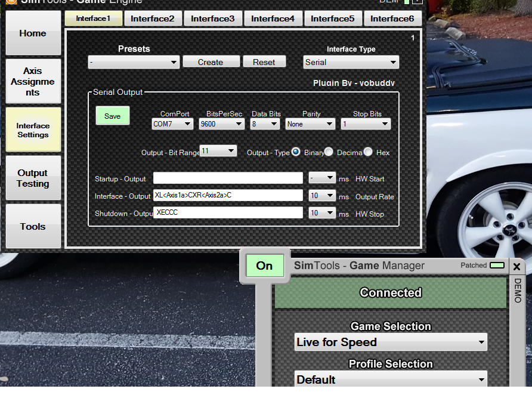Close the SimTools Game Manager window

(x=516, y=267)
